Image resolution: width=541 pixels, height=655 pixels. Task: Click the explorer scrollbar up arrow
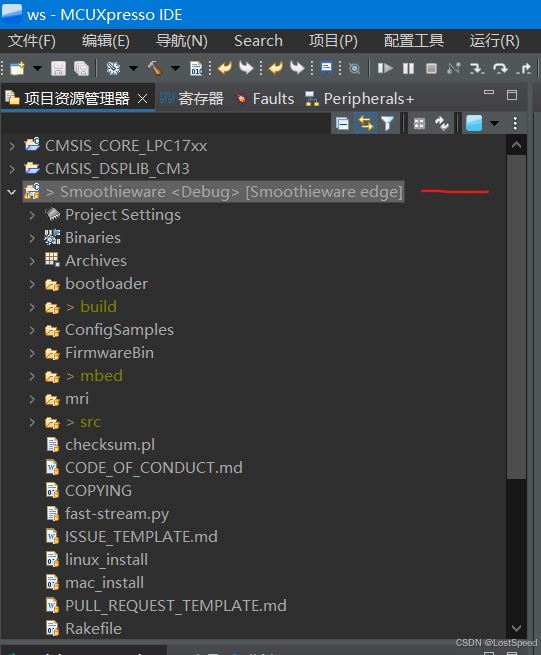(x=516, y=145)
